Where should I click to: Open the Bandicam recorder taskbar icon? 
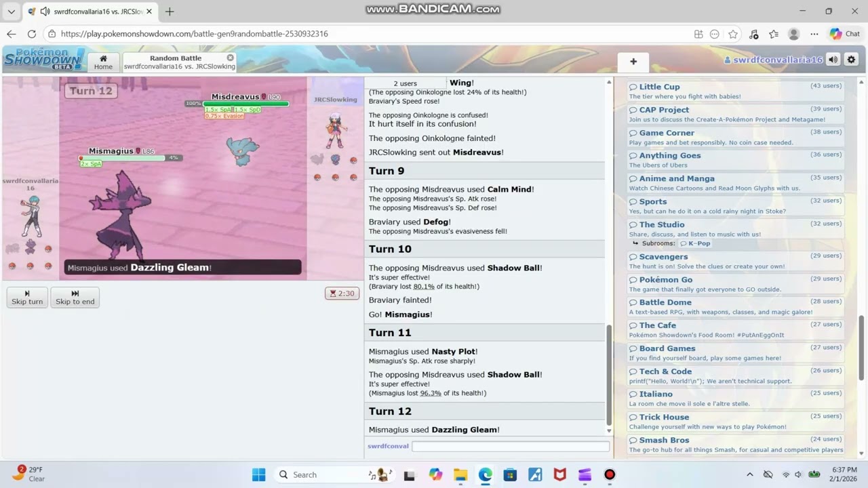pos(610,474)
